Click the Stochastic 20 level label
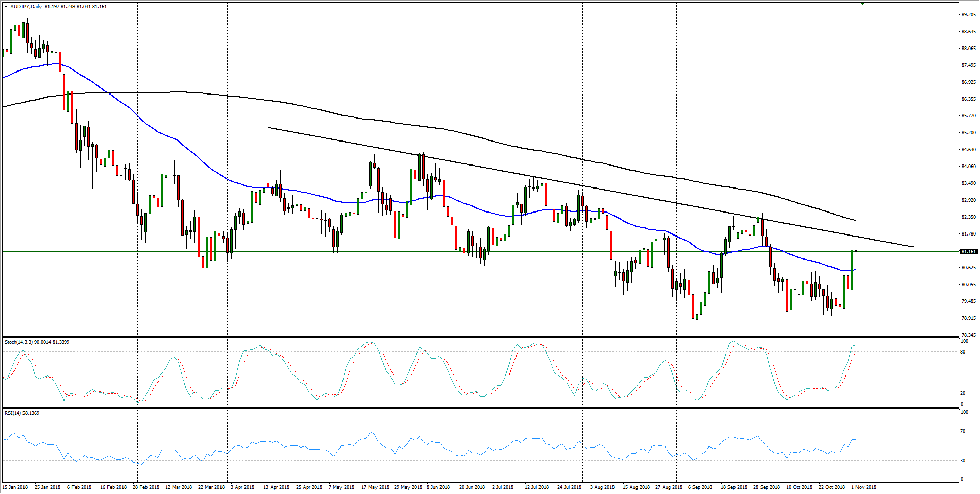Screen dimensions: 980x494 [x=963, y=393]
